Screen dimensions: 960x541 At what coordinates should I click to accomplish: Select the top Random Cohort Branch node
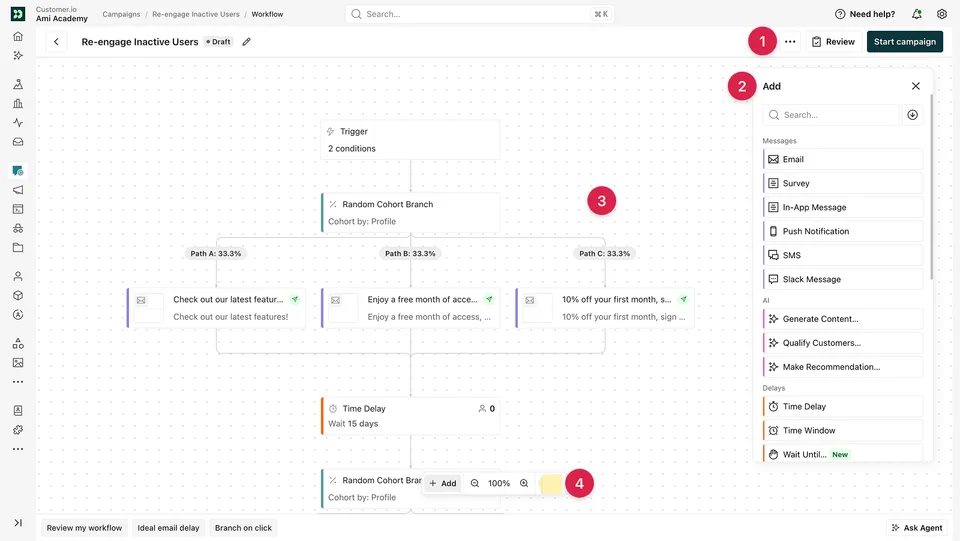(x=410, y=212)
